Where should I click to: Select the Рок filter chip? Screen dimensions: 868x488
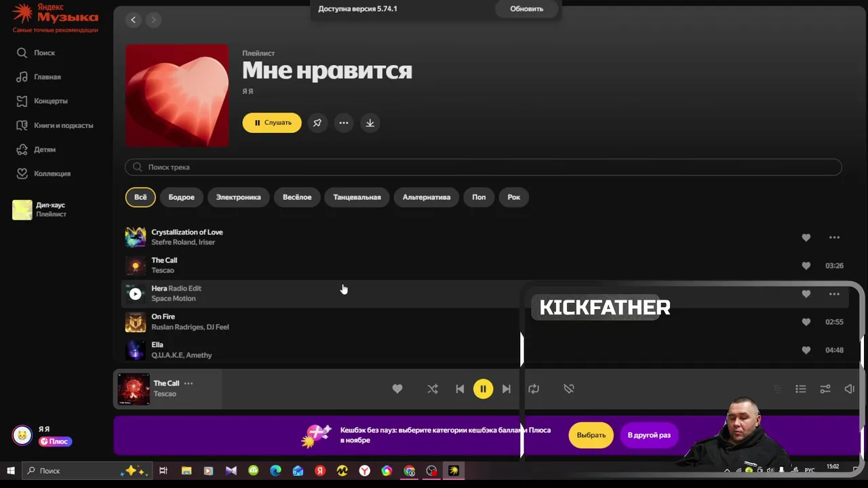pyautogui.click(x=514, y=197)
